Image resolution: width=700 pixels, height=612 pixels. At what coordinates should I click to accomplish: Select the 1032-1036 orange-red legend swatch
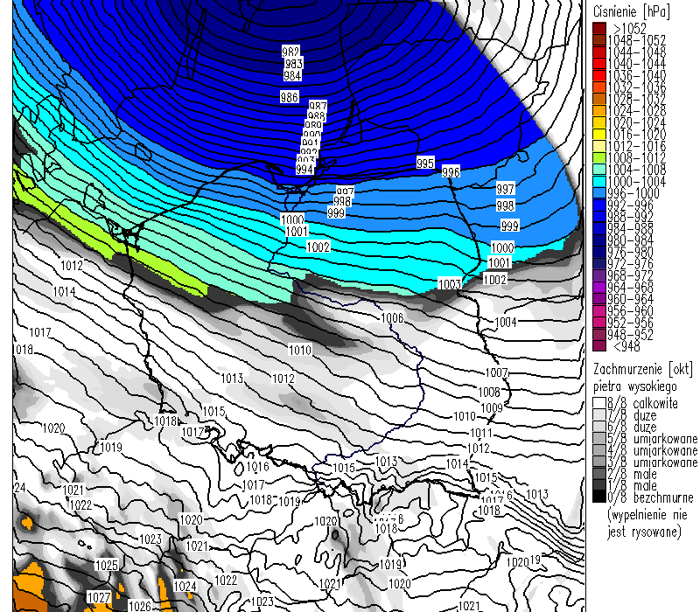coord(599,87)
